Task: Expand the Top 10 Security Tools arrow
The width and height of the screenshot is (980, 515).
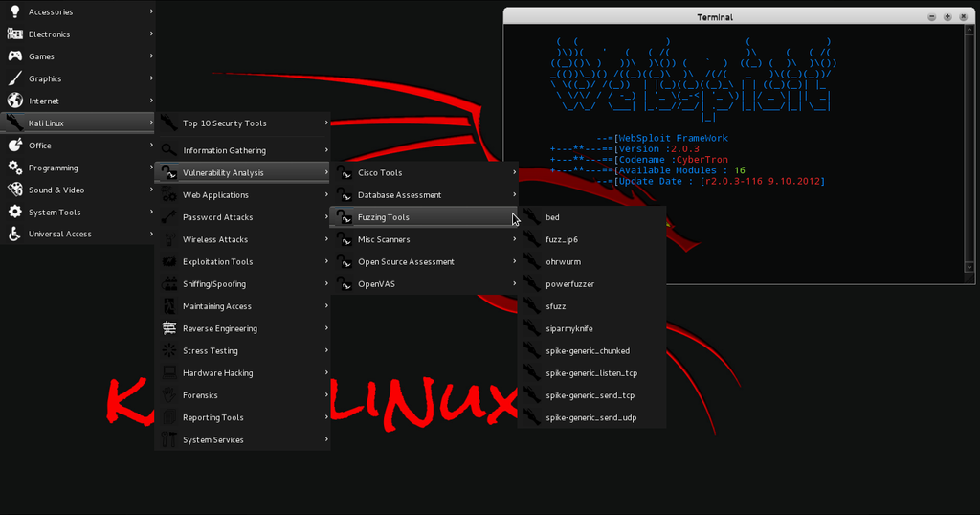Action: tap(326, 123)
